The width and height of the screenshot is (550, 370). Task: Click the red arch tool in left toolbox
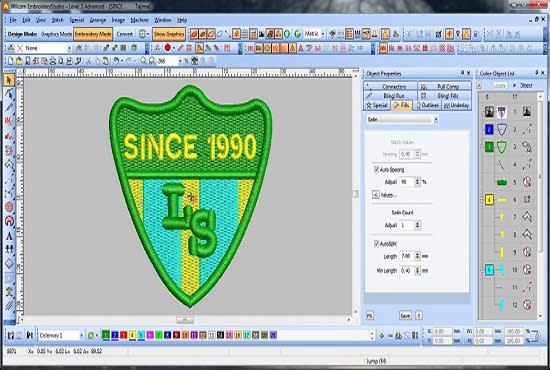9,221
